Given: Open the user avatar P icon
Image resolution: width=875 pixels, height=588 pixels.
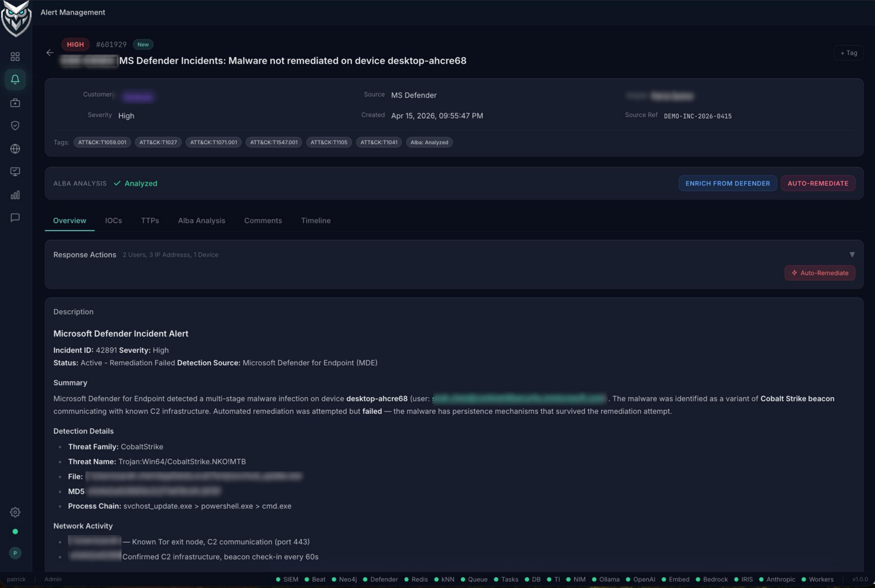Looking at the screenshot, I should tap(15, 553).
